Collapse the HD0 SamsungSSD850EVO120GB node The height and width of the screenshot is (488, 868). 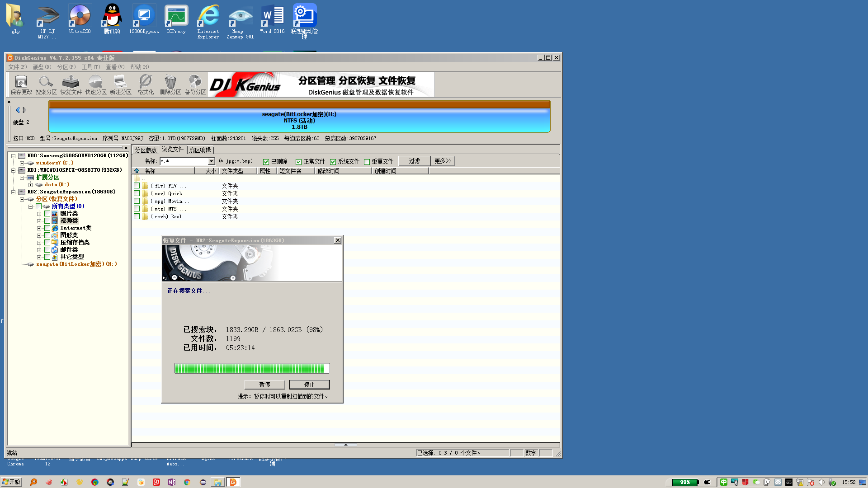pyautogui.click(x=14, y=156)
